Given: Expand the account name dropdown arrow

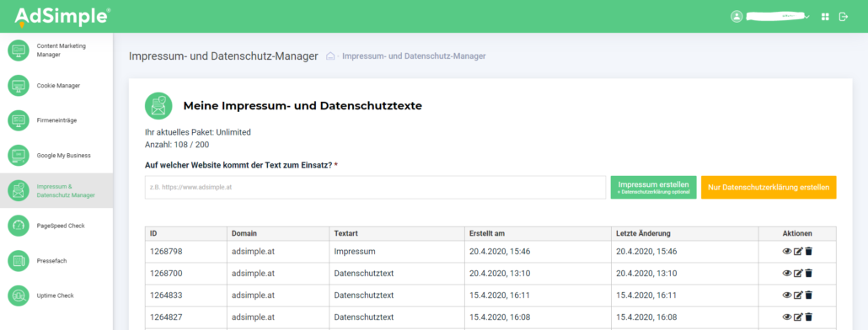Looking at the screenshot, I should coord(807,17).
